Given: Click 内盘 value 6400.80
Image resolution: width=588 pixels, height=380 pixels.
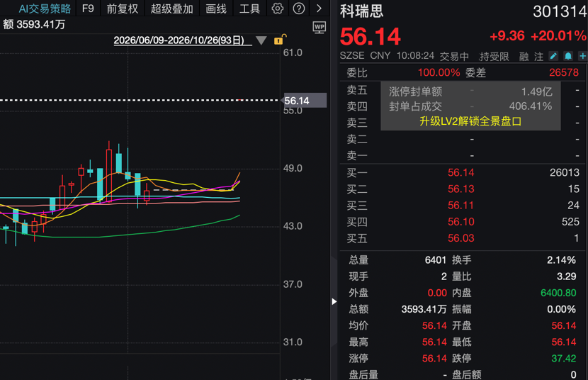Looking at the screenshot, I should (558, 293).
